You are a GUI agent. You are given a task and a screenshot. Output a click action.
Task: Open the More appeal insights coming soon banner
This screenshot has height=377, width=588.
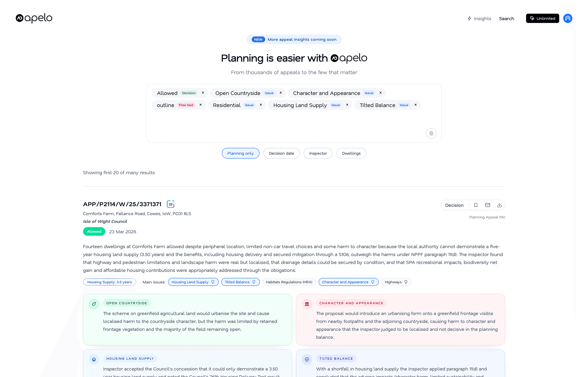[294, 39]
